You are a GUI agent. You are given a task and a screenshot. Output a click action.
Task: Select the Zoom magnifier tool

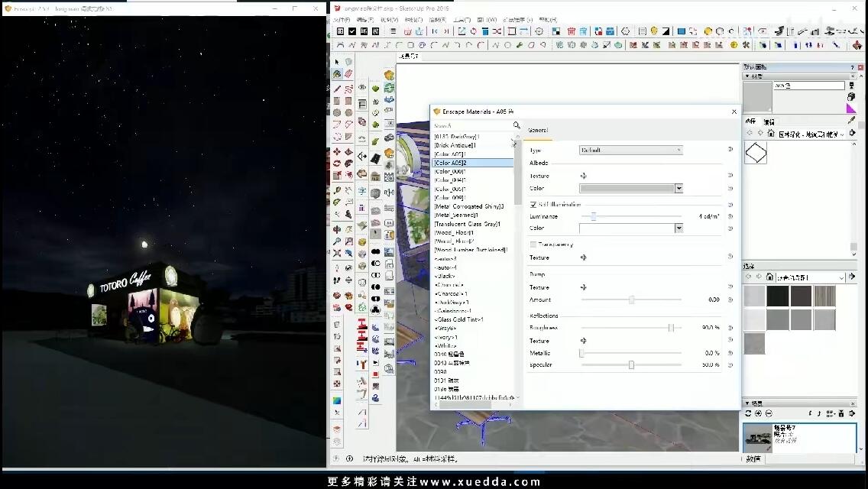(x=337, y=241)
